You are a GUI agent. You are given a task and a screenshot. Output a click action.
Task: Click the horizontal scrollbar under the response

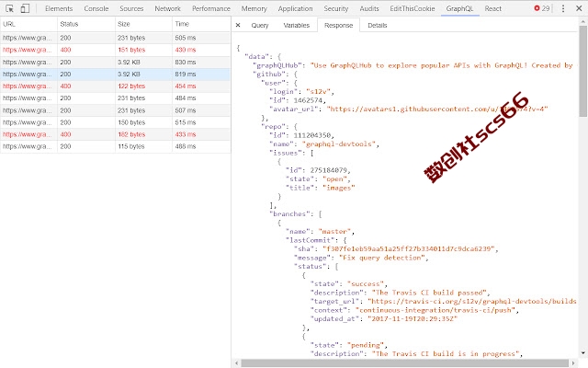tap(405, 363)
